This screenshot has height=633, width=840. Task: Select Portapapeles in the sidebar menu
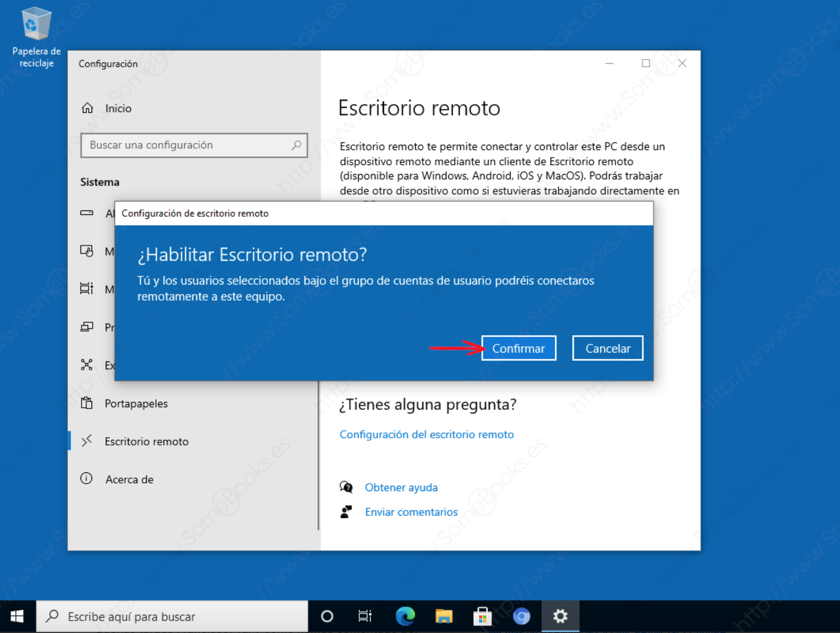(136, 404)
